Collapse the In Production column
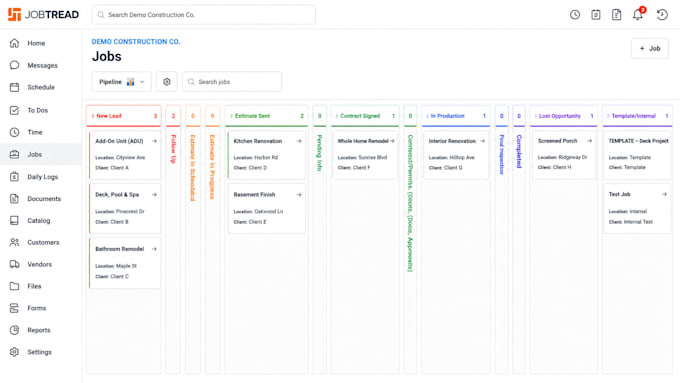 [427, 116]
